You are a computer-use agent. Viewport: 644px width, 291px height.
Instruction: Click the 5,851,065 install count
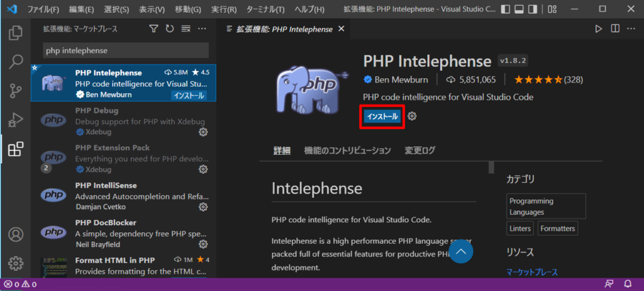point(472,80)
